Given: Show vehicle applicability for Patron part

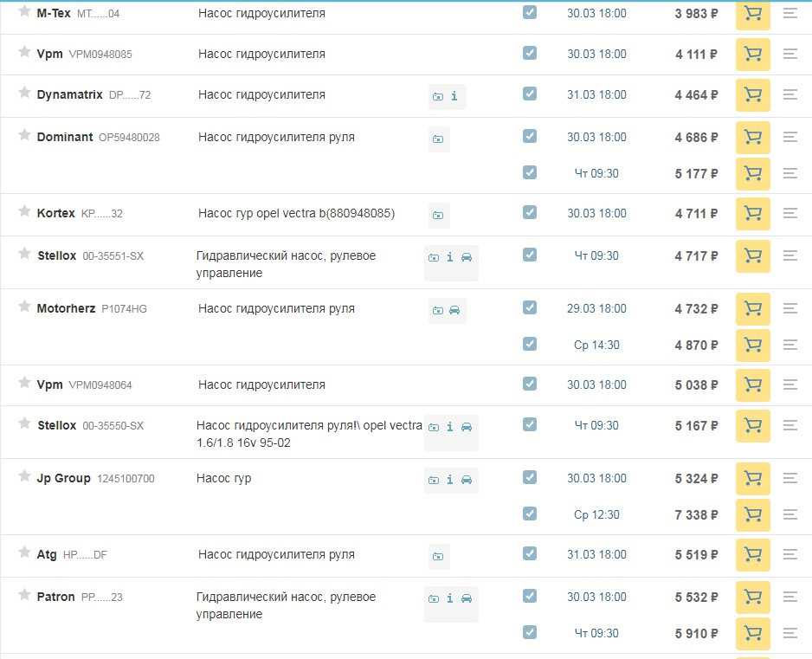Looking at the screenshot, I should point(467,599).
